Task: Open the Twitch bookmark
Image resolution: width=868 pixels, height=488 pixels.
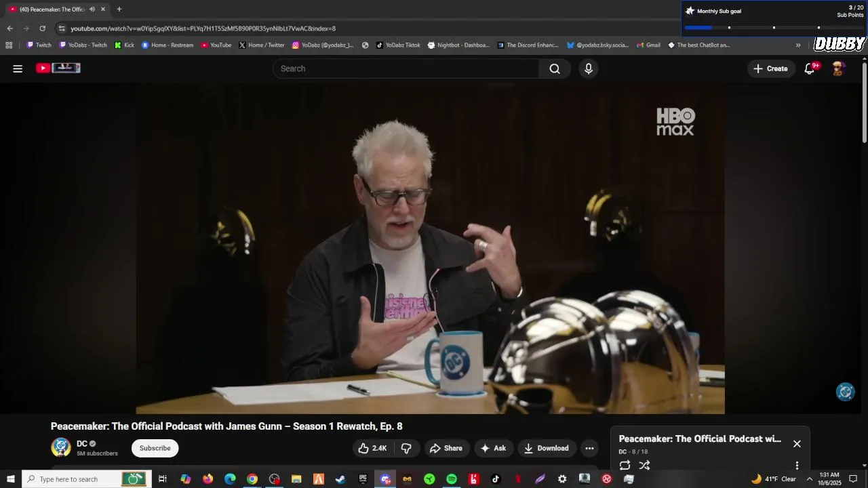Action: tap(39, 45)
